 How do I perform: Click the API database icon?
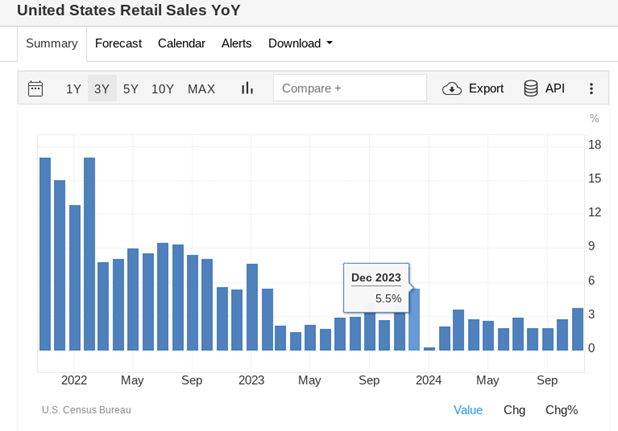click(x=531, y=88)
